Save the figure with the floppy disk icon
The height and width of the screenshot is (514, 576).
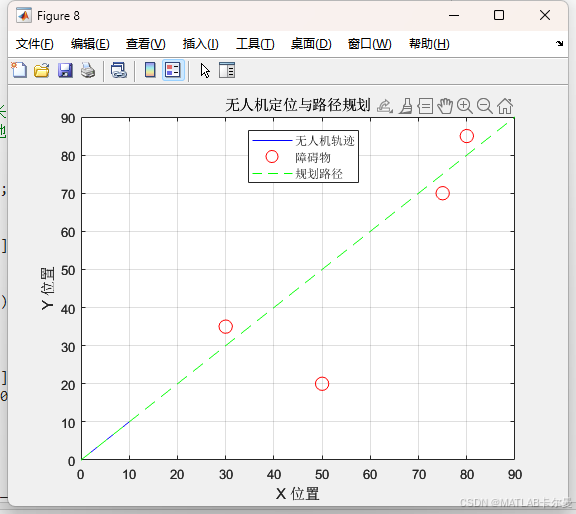point(65,70)
